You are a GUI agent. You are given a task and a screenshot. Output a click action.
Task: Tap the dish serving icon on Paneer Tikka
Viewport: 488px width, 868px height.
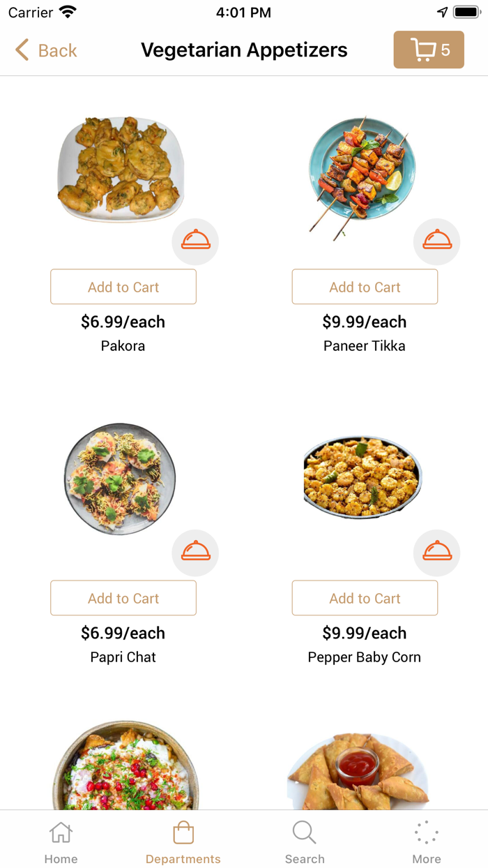point(436,240)
